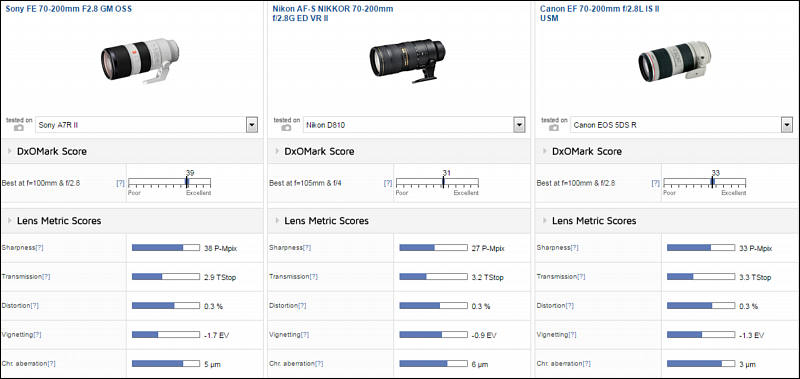Open Distortion help [?] in Nikon column
800x379 pixels.
302,306
